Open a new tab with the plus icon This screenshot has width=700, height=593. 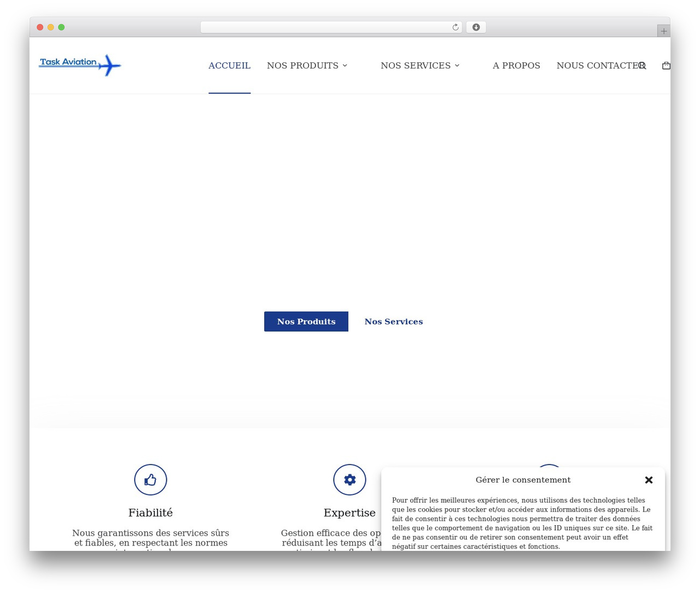point(663,31)
